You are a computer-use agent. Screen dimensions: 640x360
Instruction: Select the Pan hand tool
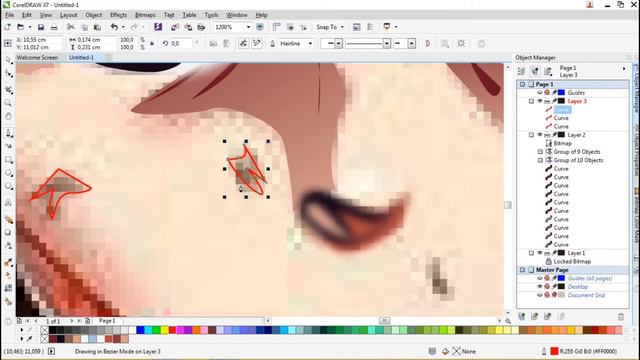pyautogui.click(x=8, y=116)
